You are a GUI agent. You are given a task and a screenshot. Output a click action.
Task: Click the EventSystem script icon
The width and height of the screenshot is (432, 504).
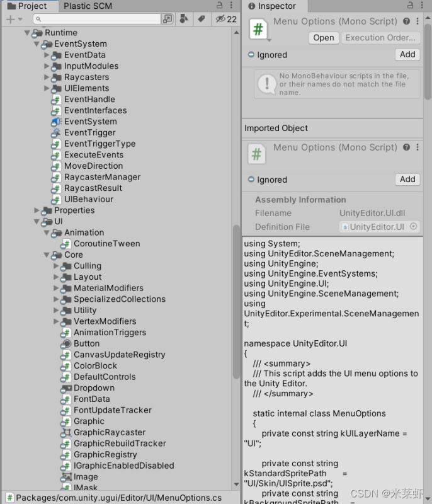point(56,122)
